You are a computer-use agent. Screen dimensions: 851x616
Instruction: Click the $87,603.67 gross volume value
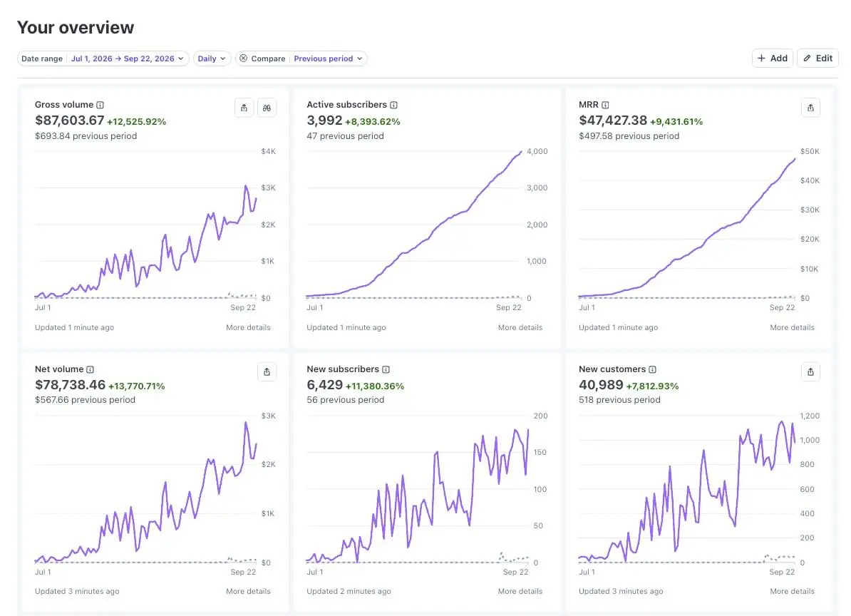69,120
